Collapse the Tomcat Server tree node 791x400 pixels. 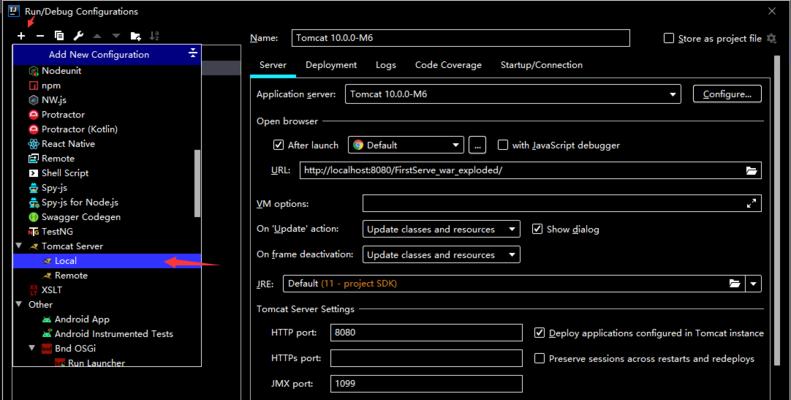tap(19, 246)
